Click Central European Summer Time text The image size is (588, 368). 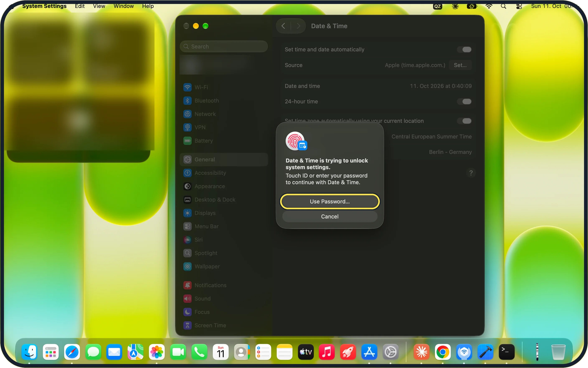coord(431,137)
